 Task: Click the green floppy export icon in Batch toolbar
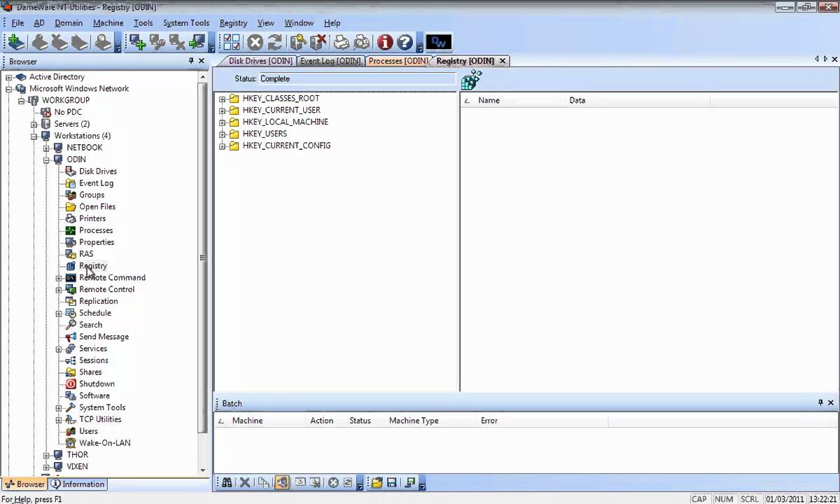point(410,482)
